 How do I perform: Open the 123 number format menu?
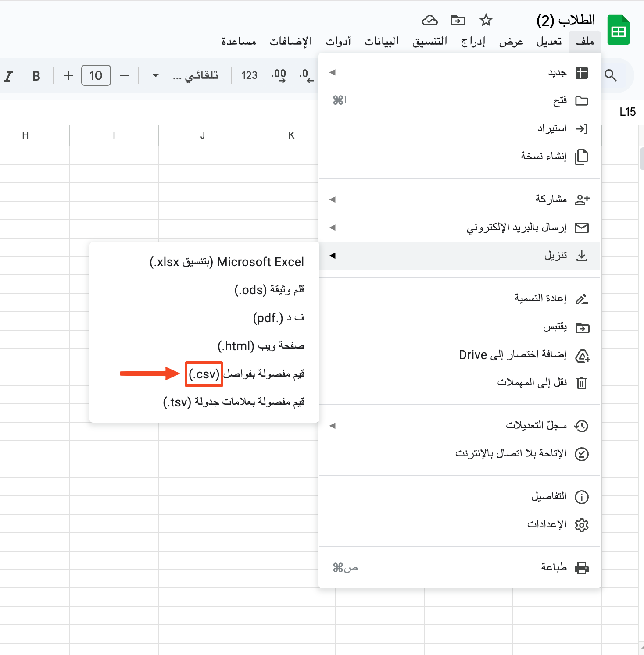point(249,75)
